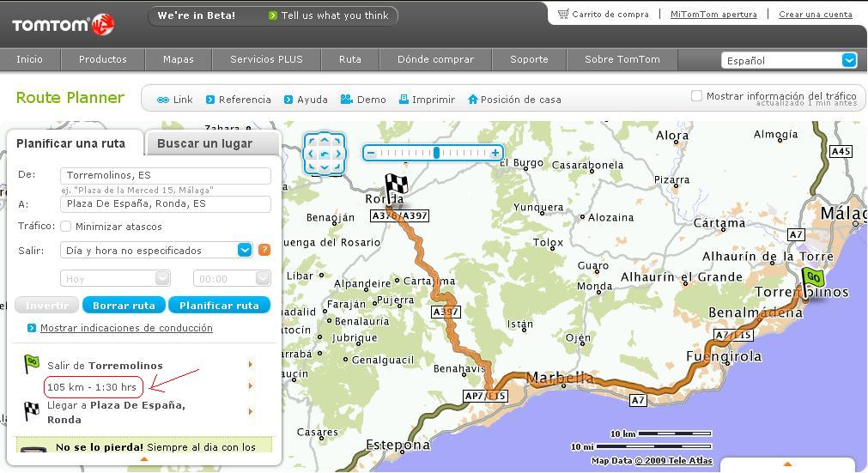Select the Planificar una ruta tab
Image resolution: width=868 pixels, height=473 pixels.
click(75, 144)
